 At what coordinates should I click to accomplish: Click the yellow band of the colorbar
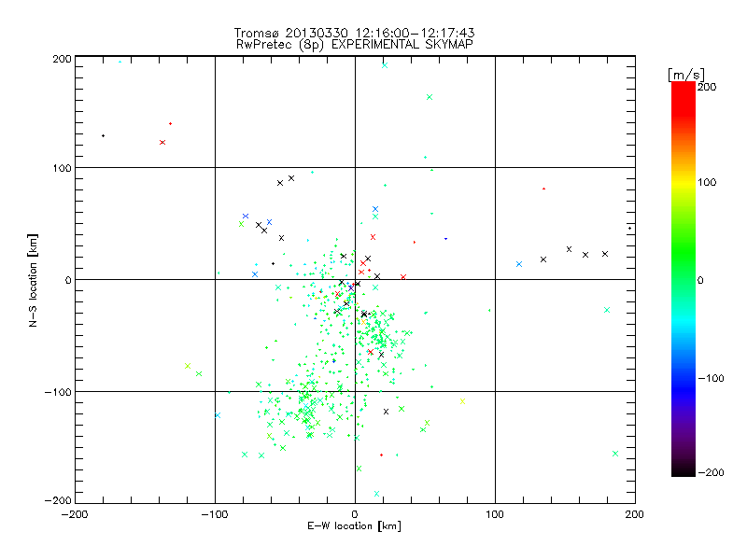[684, 183]
